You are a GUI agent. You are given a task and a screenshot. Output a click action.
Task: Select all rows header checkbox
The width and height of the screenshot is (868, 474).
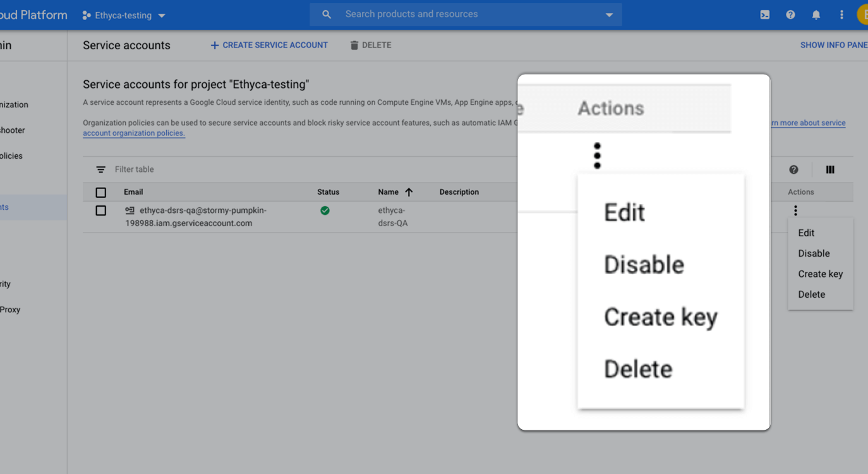point(100,192)
